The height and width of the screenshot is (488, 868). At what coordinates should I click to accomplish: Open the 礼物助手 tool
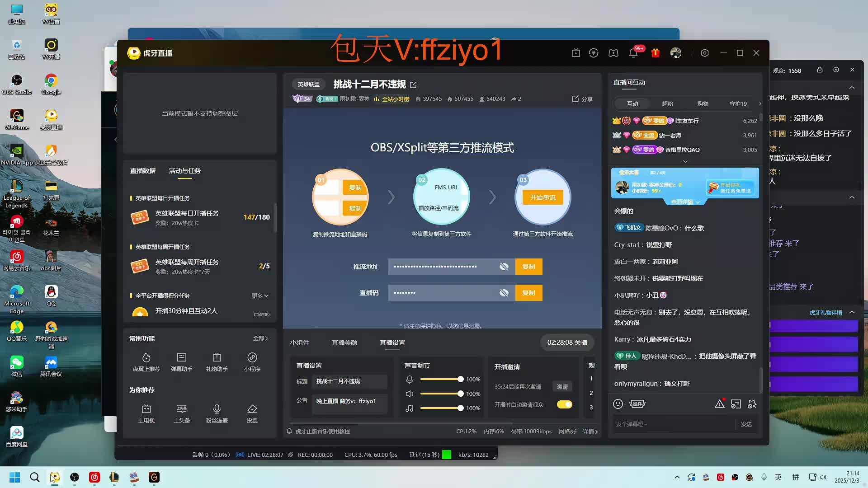point(217,361)
